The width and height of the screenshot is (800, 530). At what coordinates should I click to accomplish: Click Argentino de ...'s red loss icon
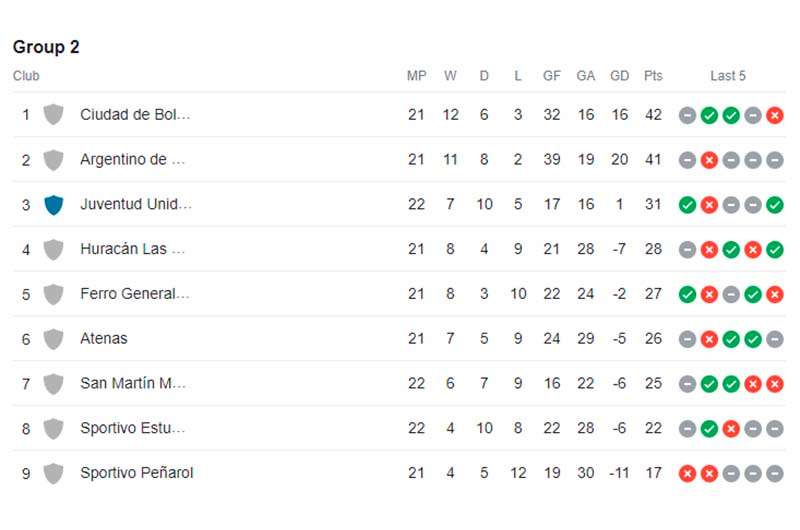tap(709, 160)
